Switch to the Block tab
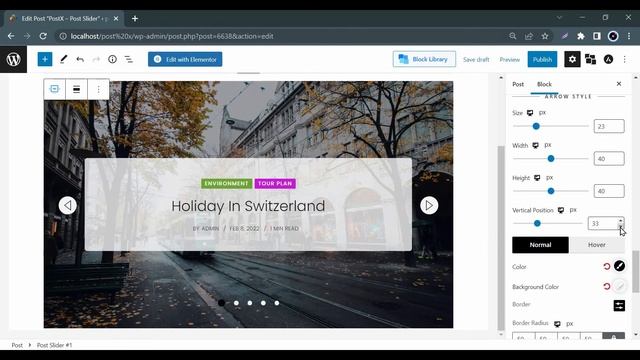Viewport: 640px width, 360px height. click(544, 84)
